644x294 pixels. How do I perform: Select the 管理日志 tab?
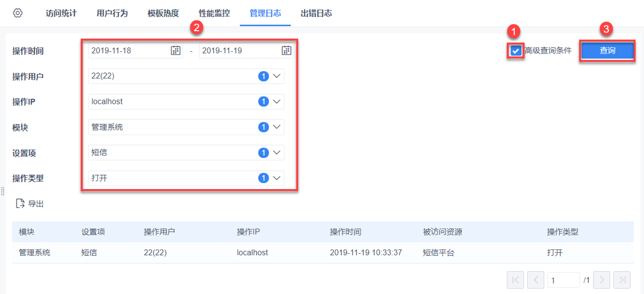pyautogui.click(x=266, y=13)
